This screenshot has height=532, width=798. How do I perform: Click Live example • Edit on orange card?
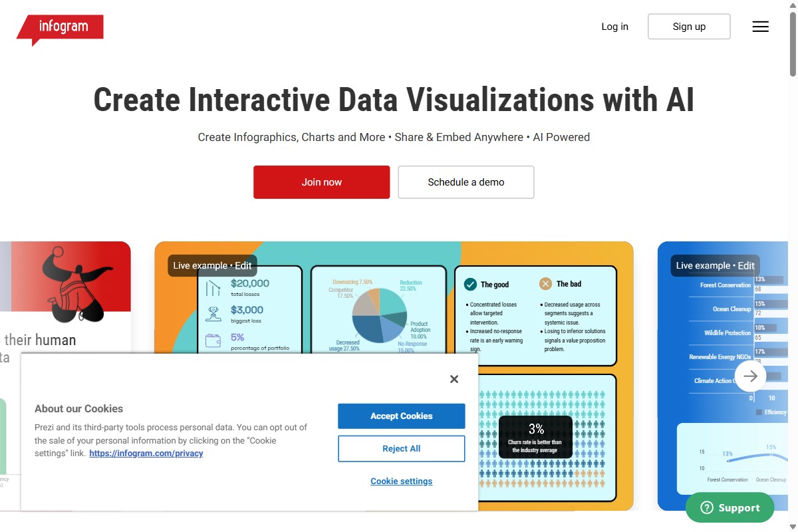(212, 265)
